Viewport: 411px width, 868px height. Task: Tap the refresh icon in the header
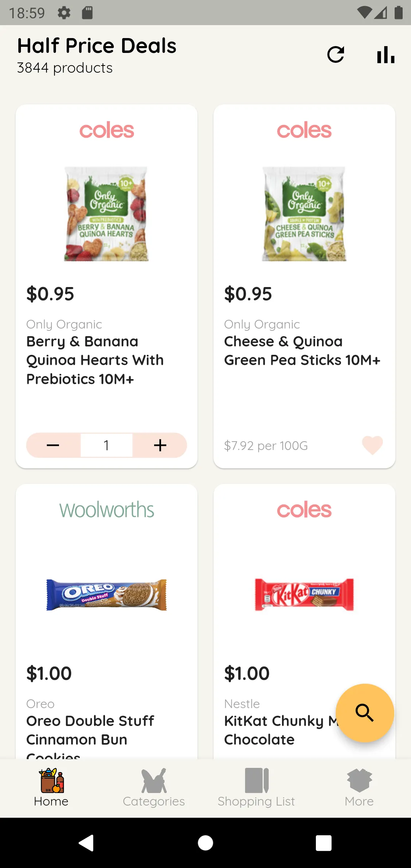(x=336, y=55)
